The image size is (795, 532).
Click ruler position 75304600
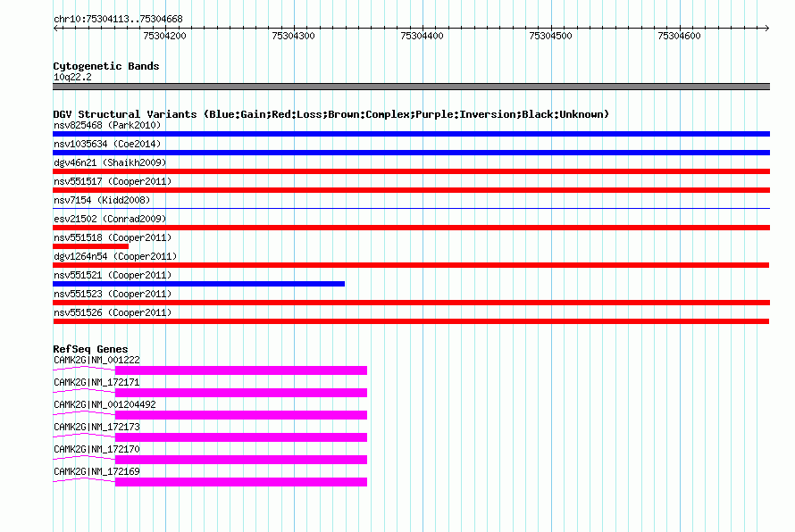[x=680, y=36]
